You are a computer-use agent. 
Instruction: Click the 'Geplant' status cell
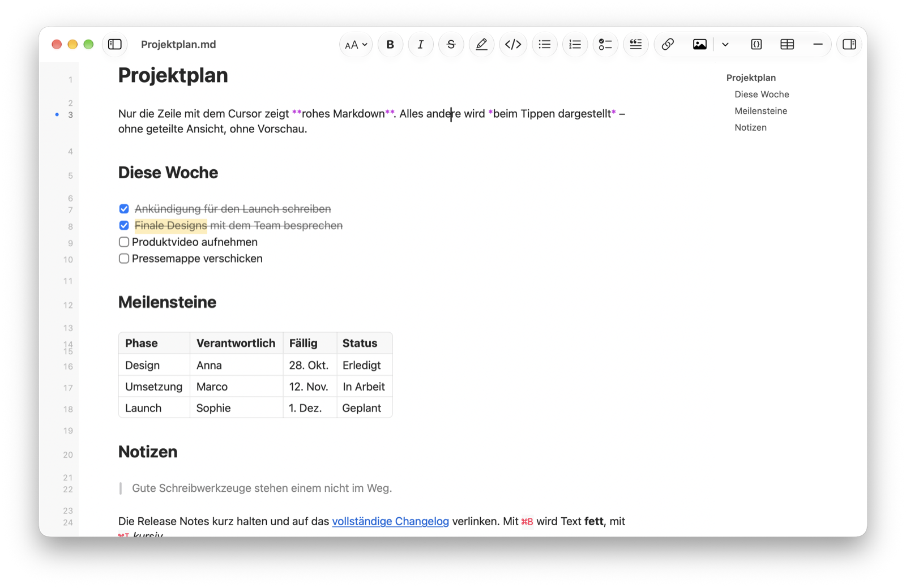(365, 408)
